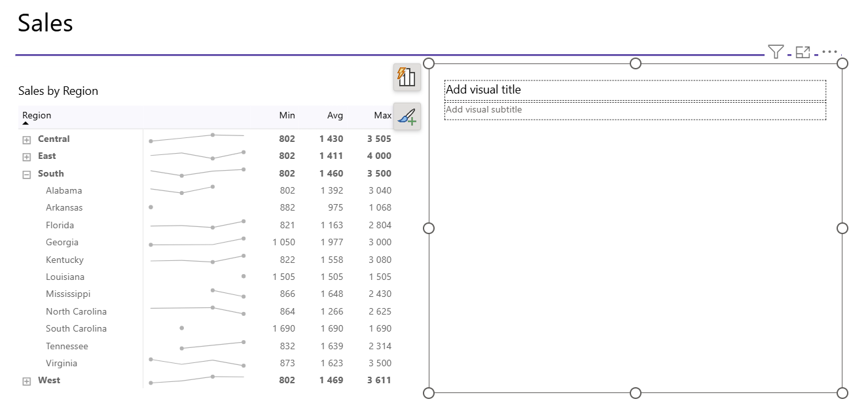This screenshot has width=868, height=414.
Task: Click the bottom-left resize handle of visual
Action: click(429, 392)
